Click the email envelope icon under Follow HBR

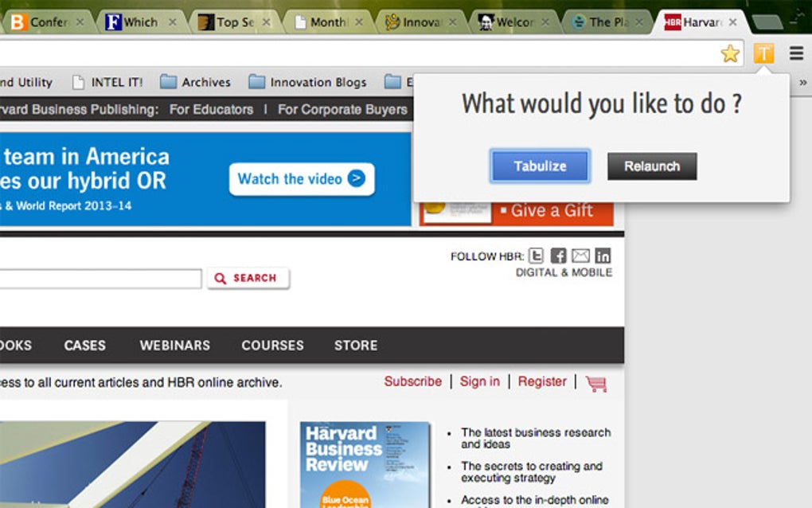[x=581, y=256]
